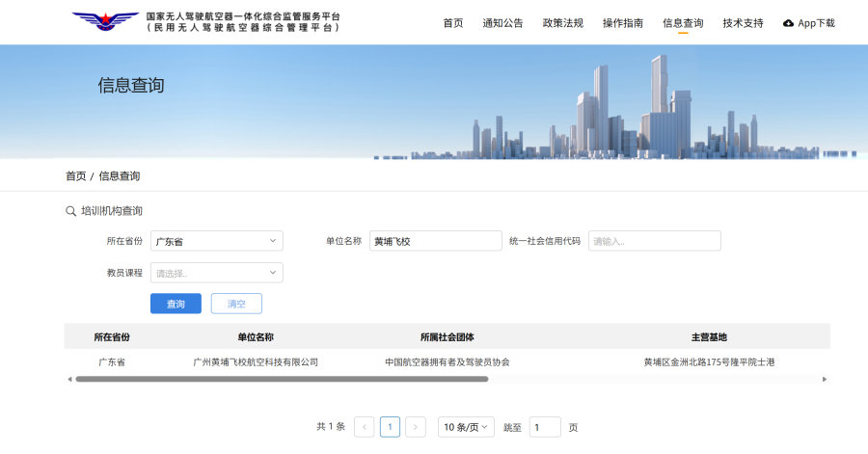Open the 技术支持 menu item
This screenshot has height=454, width=868.
pos(743,23)
